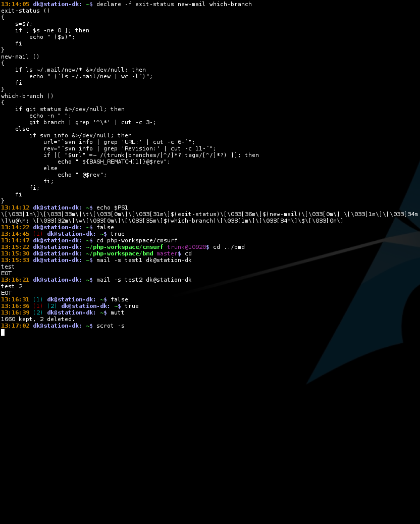Viewport: 420px width, 524px height.
Task: Click the 'exit-status ()' function header
Action: pos(25,11)
